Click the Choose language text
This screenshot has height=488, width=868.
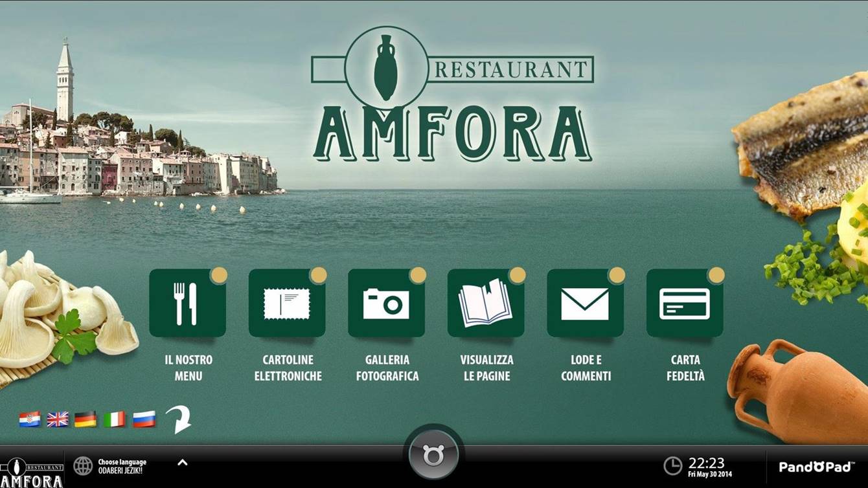pyautogui.click(x=122, y=462)
